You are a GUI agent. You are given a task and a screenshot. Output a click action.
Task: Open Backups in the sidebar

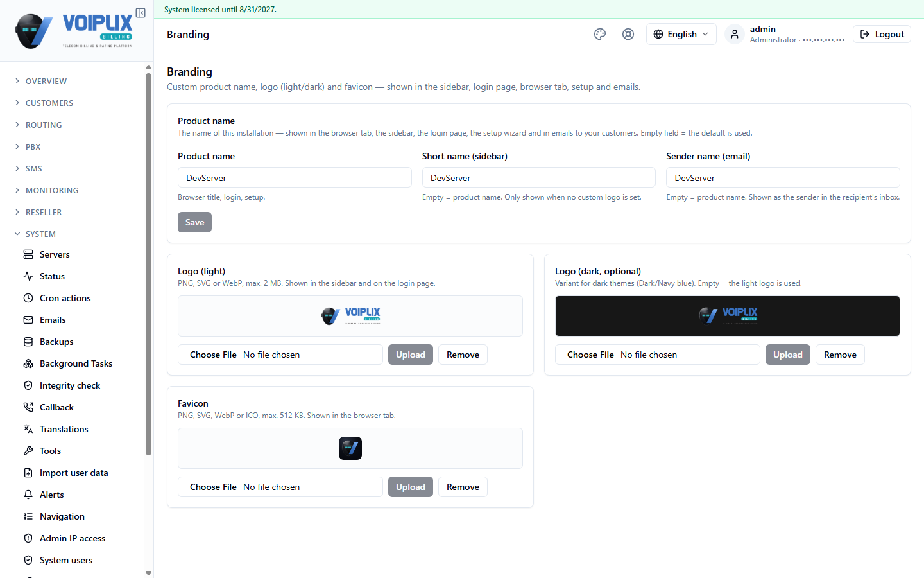pyautogui.click(x=56, y=342)
